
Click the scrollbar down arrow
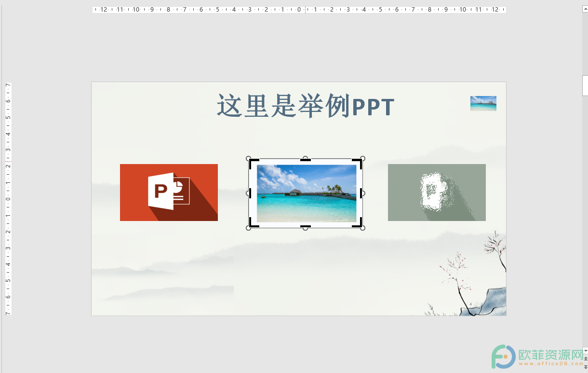pos(585,351)
